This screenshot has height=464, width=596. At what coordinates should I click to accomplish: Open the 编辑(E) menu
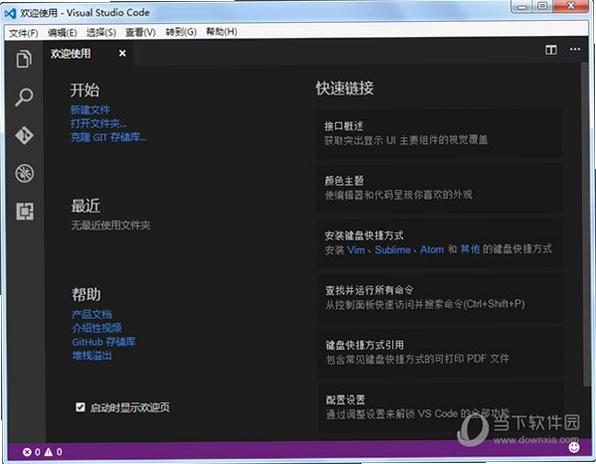62,33
